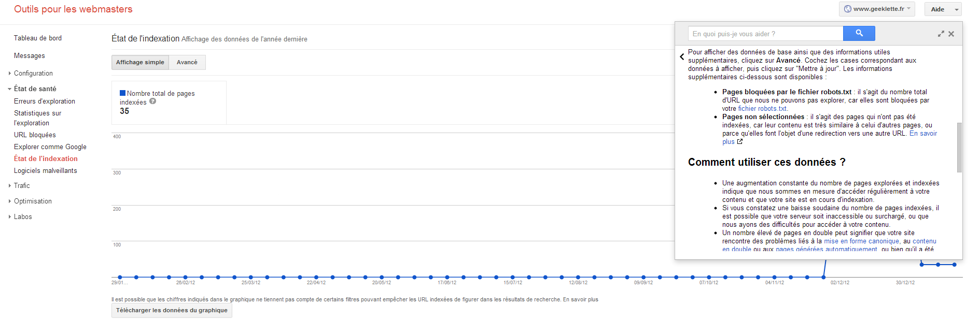Click the globe icon beside www.geeklette.fr
Image resolution: width=980 pixels, height=320 pixels.
click(848, 9)
